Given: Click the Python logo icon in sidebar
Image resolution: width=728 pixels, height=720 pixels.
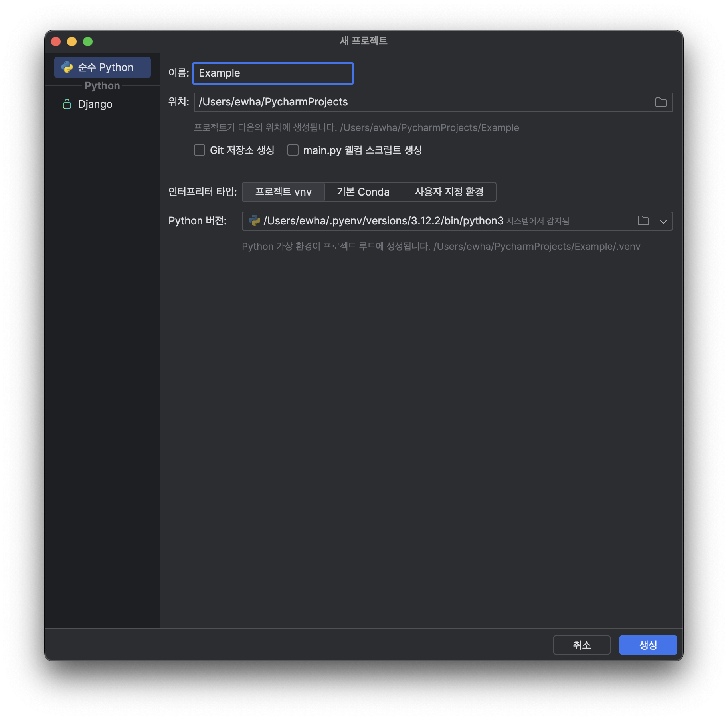Looking at the screenshot, I should click(67, 67).
